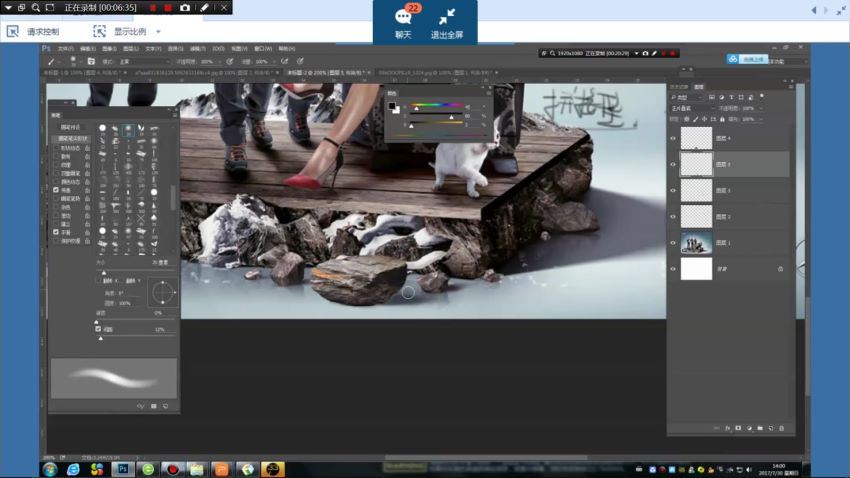The width and height of the screenshot is (850, 478).
Task: Enable 形状动态 checkbox in Brush panel
Action: tap(56, 148)
